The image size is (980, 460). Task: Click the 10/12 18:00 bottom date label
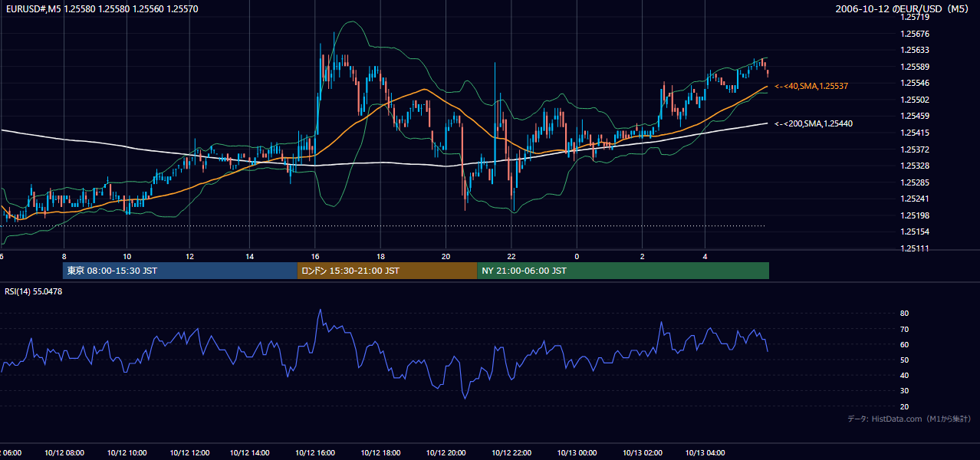(380, 453)
